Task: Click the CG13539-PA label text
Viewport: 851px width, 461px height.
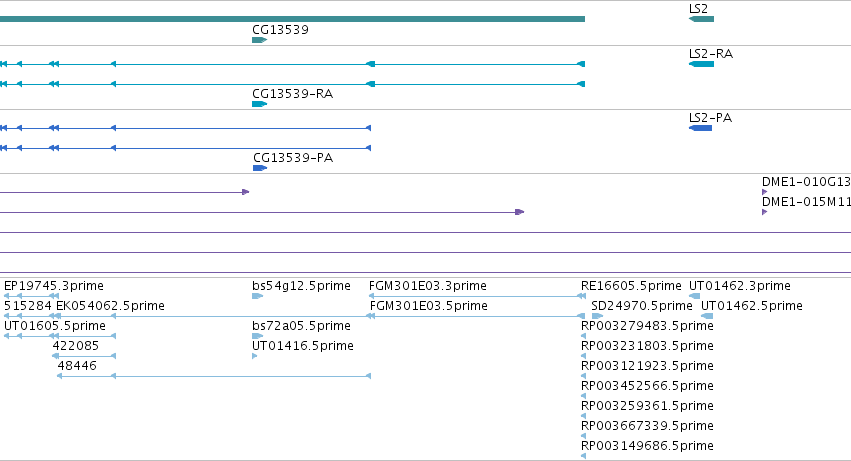Action: point(293,158)
